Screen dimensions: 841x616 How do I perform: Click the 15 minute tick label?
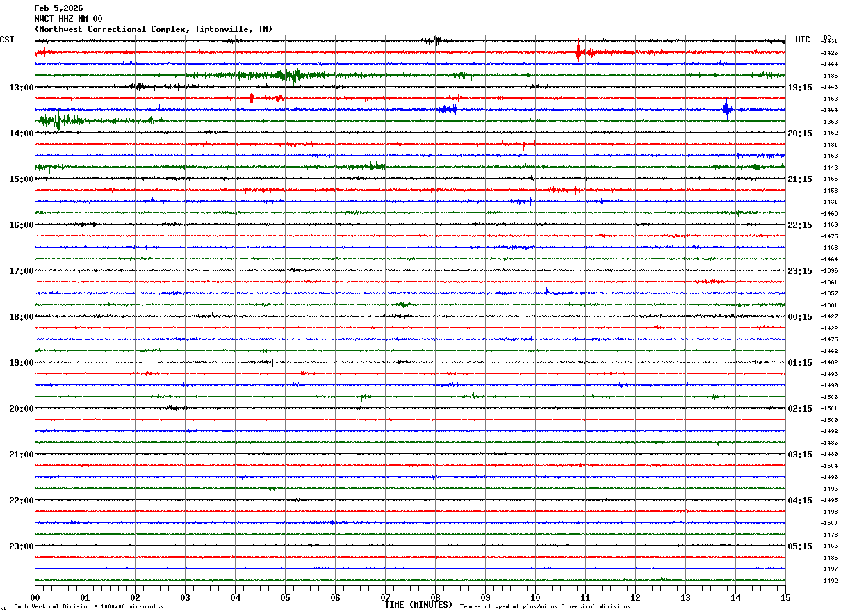785,597
